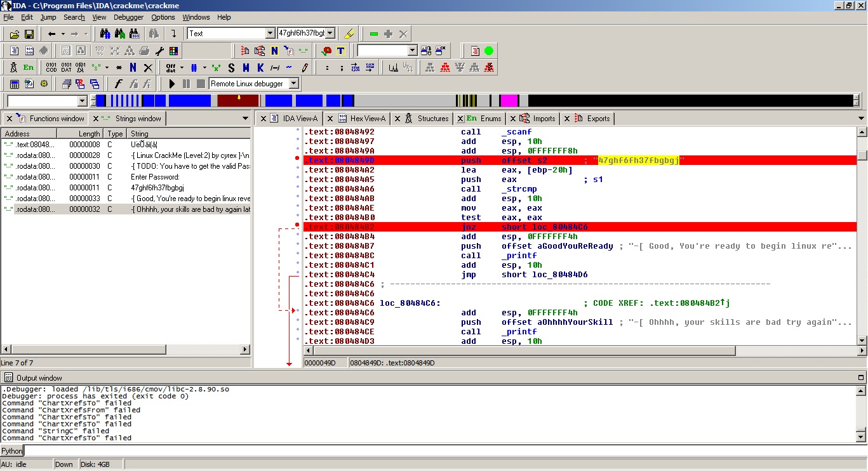
Task: Sort strings by Length column header
Action: [x=81, y=134]
